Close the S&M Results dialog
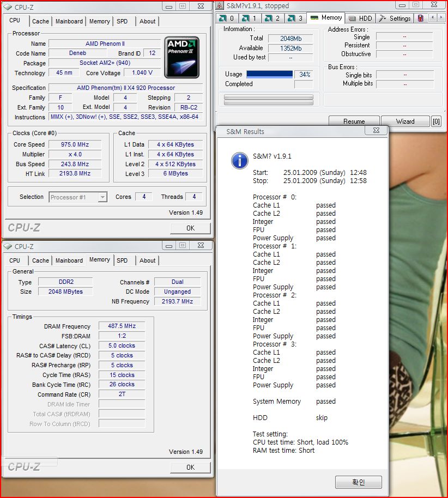This screenshot has width=448, height=498. click(376, 131)
